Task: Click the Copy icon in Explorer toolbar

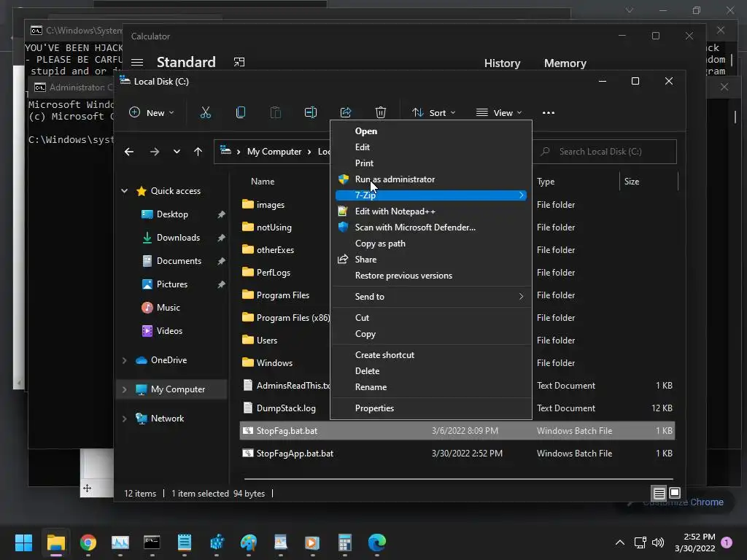Action: coord(241,112)
